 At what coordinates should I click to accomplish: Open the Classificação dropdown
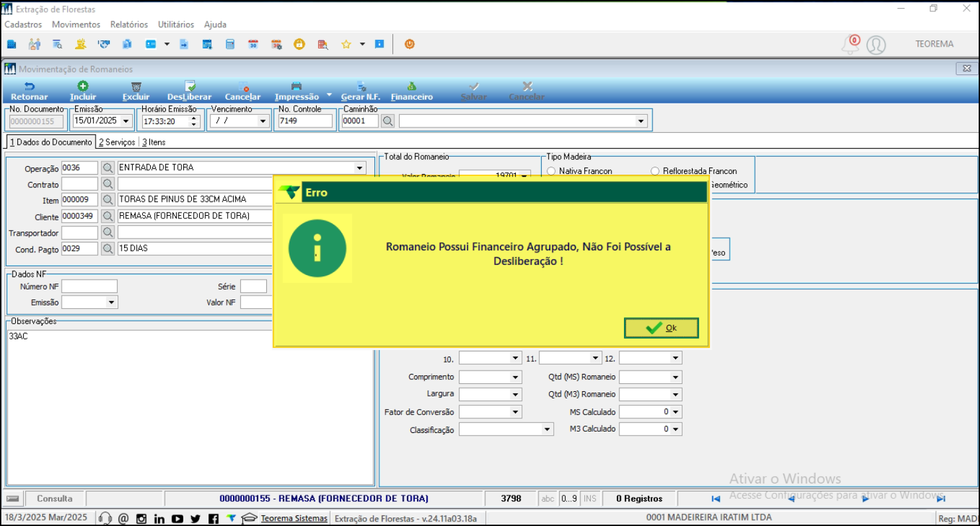548,429
